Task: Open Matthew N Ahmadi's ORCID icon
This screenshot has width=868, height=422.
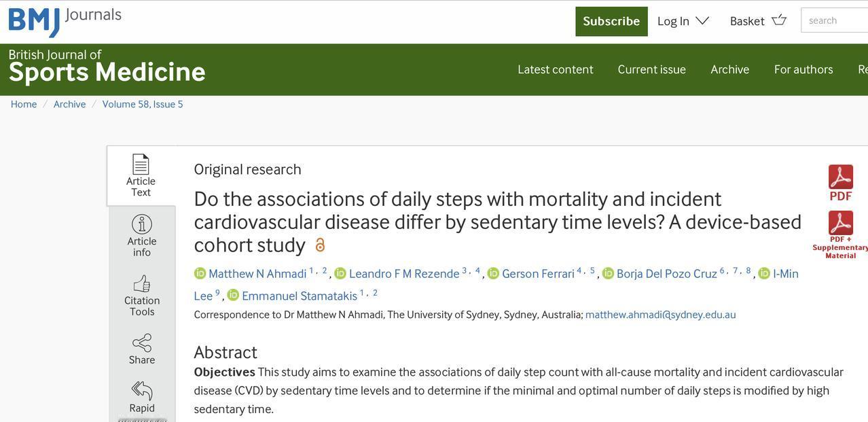Action: point(200,273)
